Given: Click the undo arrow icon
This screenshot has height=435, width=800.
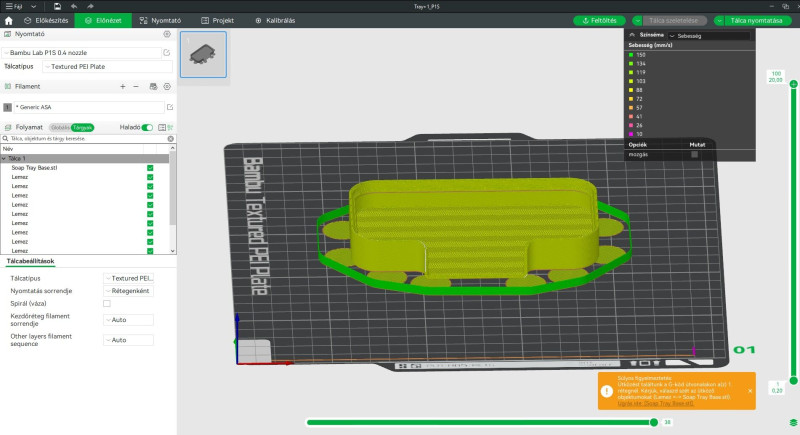Looking at the screenshot, I should coord(74,6).
